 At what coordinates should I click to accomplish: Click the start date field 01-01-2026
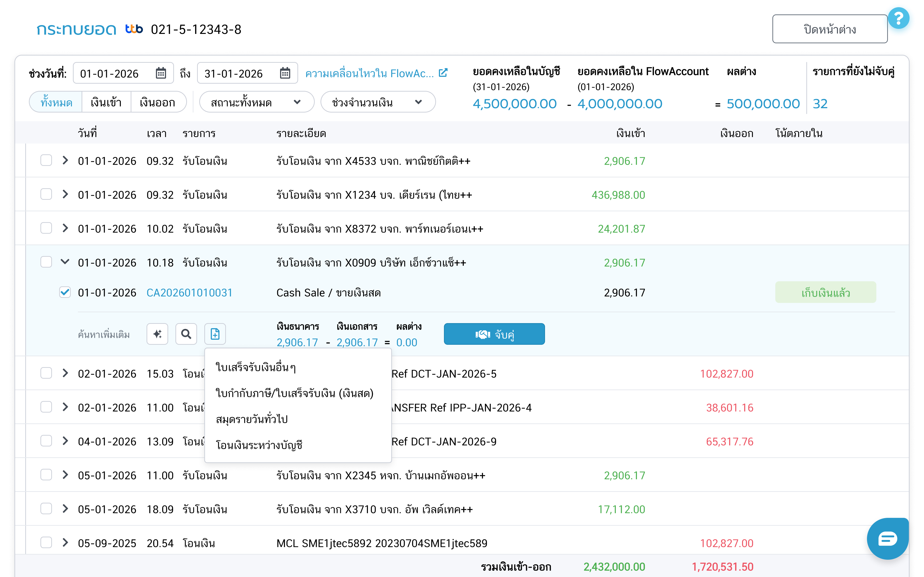point(111,73)
